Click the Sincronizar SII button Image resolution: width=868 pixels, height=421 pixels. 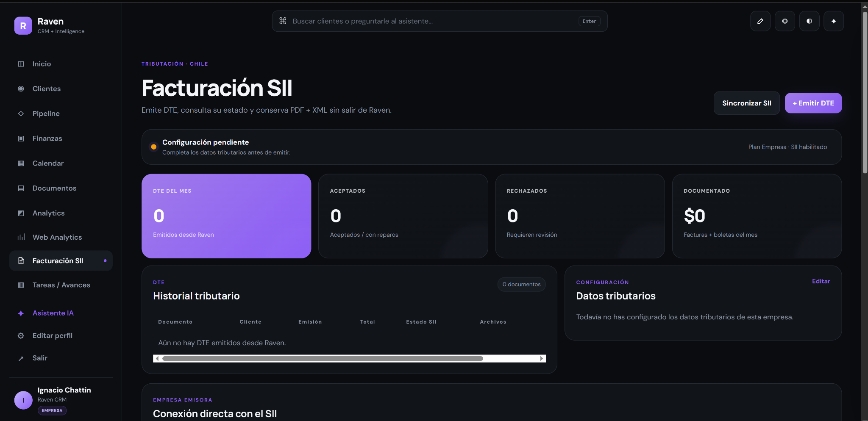[746, 103]
